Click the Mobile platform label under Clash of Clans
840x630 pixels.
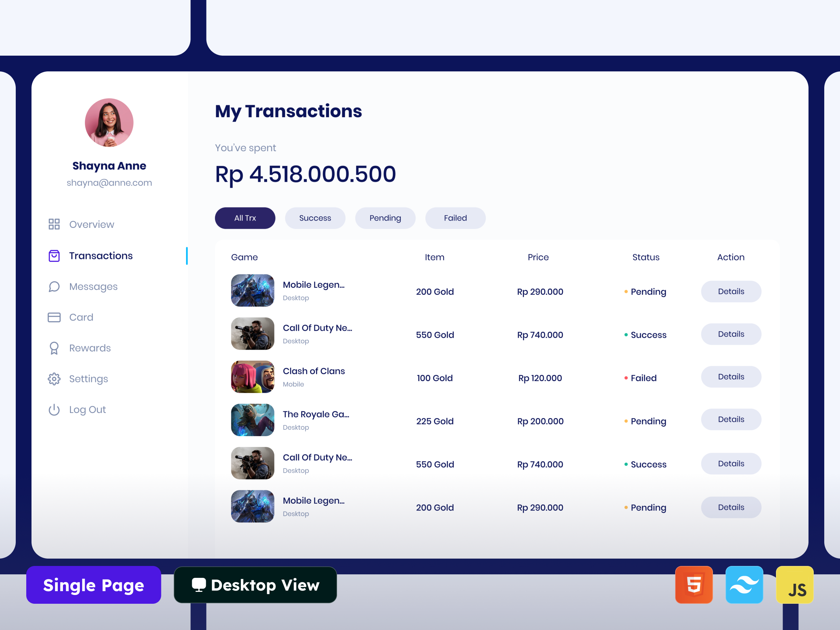293,384
